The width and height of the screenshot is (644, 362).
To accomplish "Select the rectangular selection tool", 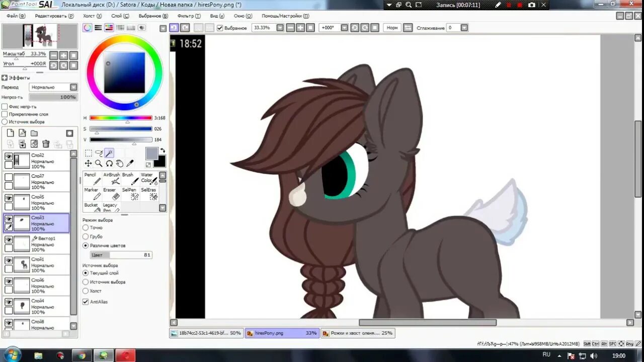I will (88, 153).
